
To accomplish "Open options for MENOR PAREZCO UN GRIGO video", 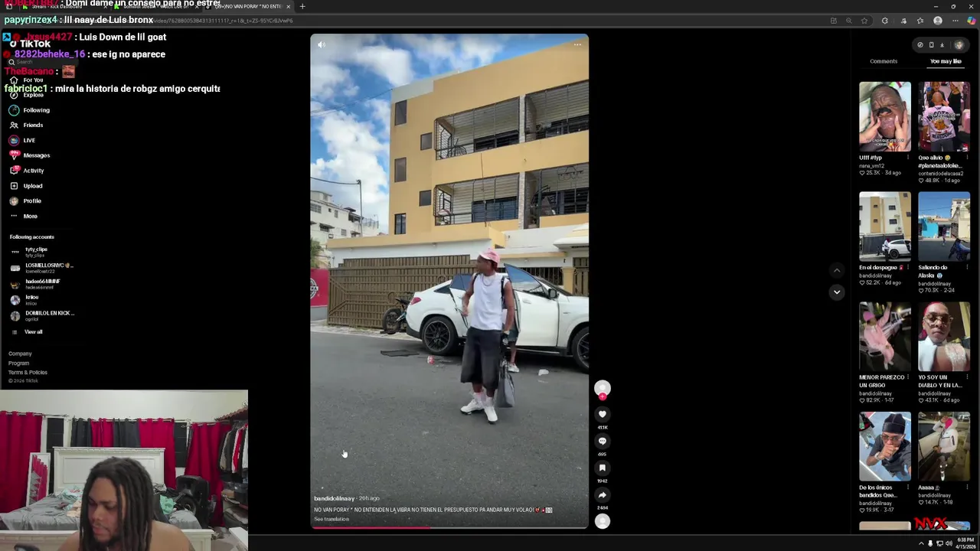I will point(908,377).
